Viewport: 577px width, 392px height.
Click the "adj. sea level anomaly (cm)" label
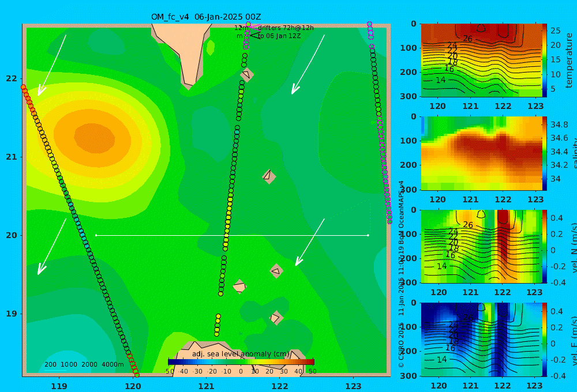click(241, 354)
